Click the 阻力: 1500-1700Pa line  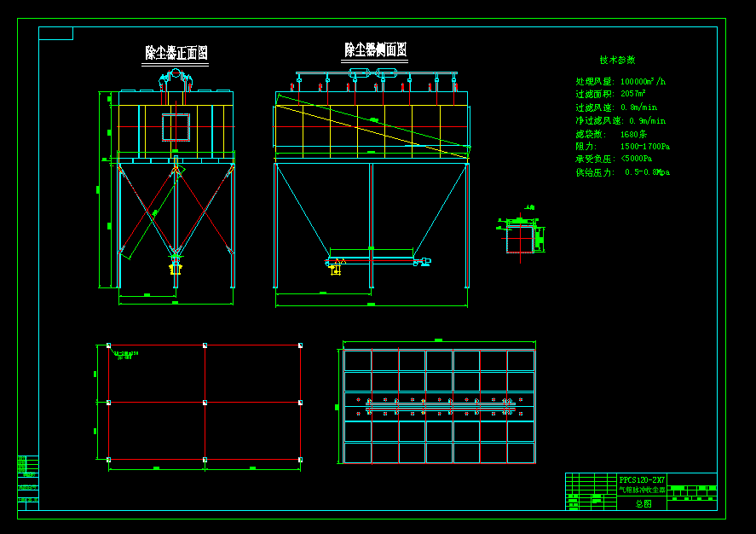(622, 146)
